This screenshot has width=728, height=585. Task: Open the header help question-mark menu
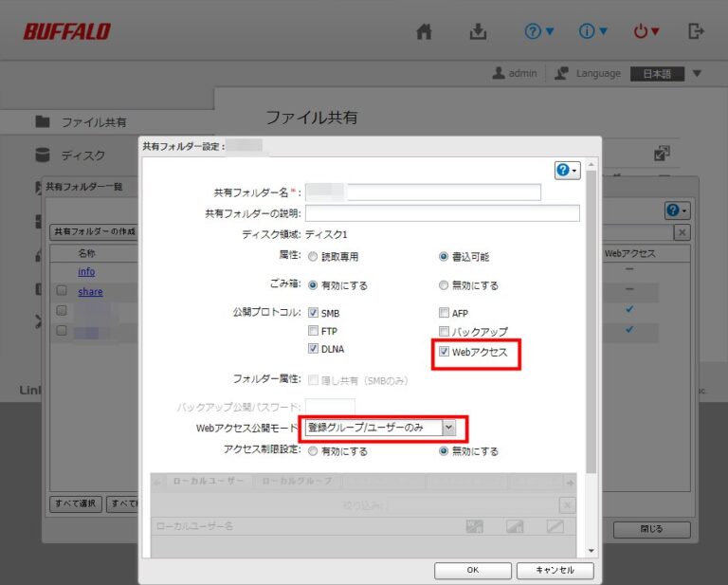click(x=539, y=31)
